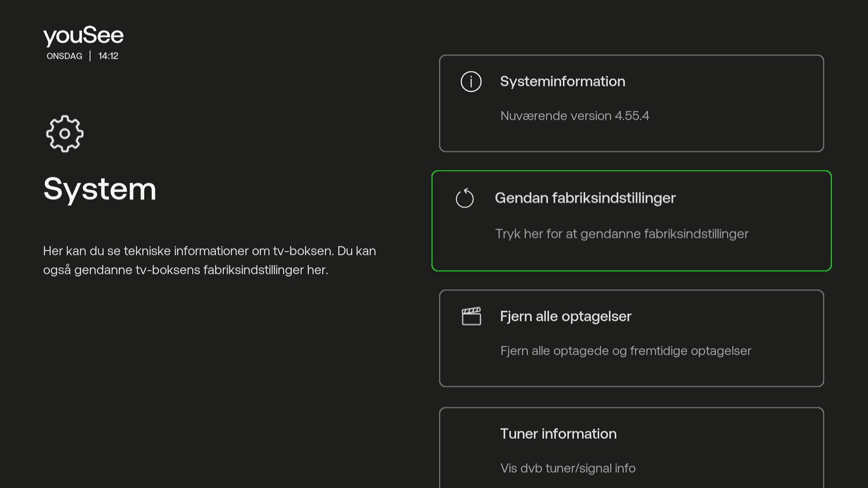The image size is (868, 488).
Task: Click the Systeminformation info icon
Action: click(471, 82)
